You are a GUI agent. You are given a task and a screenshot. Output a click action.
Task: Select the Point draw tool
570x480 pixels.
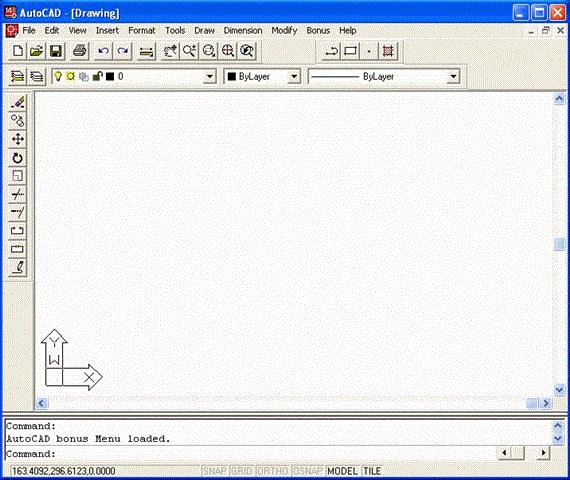pyautogui.click(x=369, y=51)
